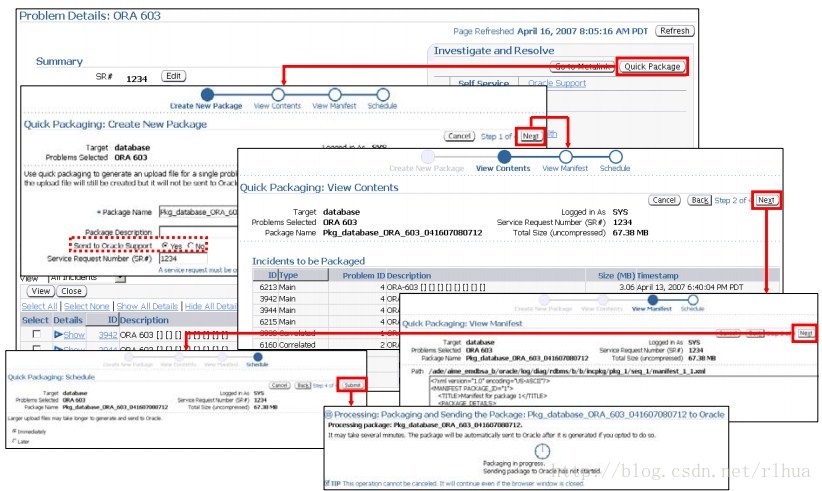Click Schedule step circle in Create New Package wizard
Image resolution: width=822 pixels, height=491 pixels.
(383, 94)
